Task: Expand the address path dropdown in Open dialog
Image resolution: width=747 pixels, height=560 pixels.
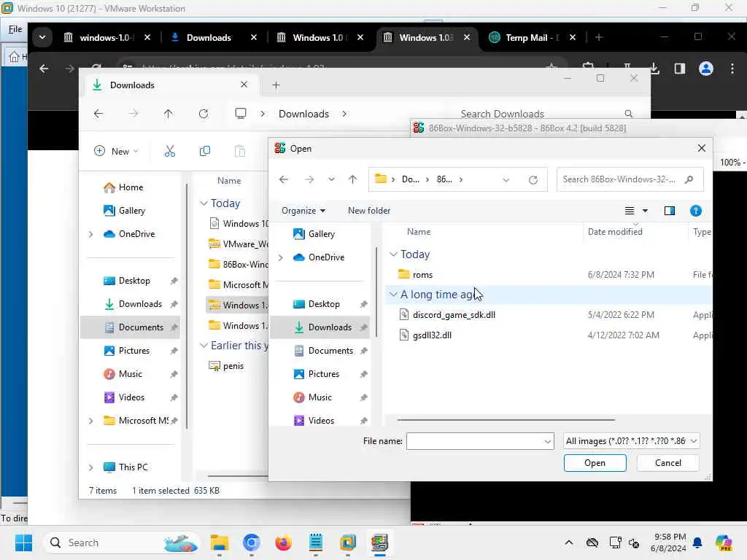Action: 506,179
